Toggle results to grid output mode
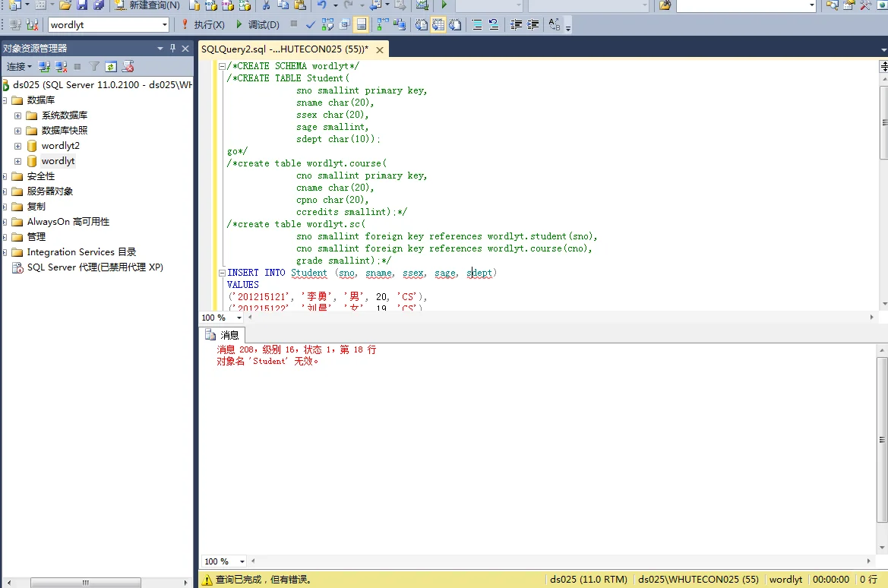 (438, 25)
